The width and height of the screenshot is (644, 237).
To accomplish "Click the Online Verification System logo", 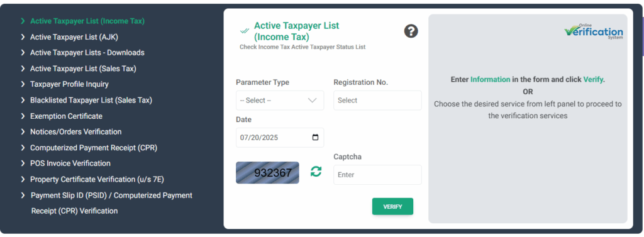I will pos(594,31).
